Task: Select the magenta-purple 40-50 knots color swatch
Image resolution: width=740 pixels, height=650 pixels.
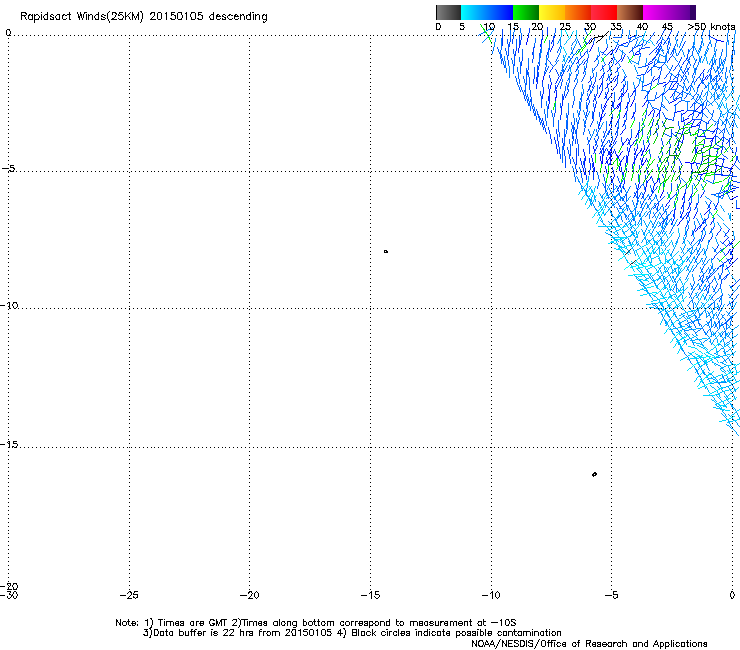Action: tap(669, 12)
